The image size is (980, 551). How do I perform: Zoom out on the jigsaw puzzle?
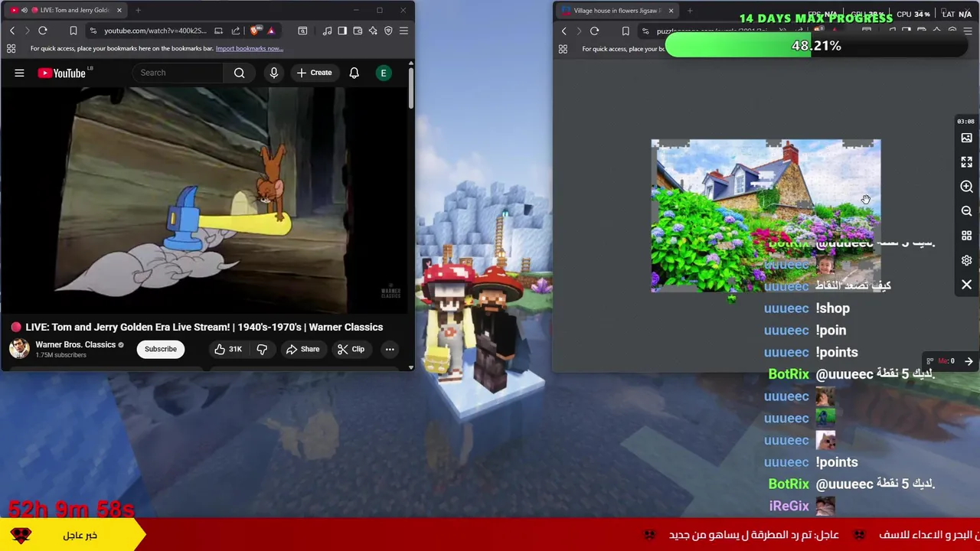coord(966,211)
